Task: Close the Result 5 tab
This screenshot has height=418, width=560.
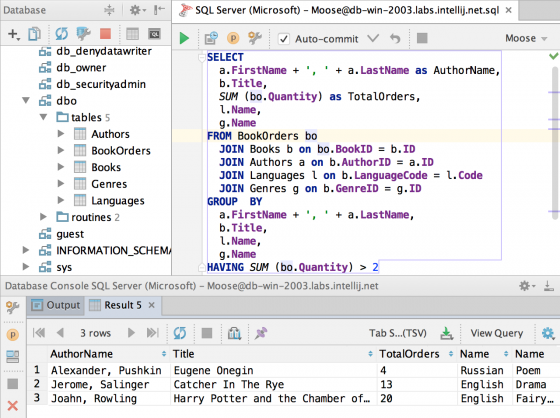Action: pos(152,305)
